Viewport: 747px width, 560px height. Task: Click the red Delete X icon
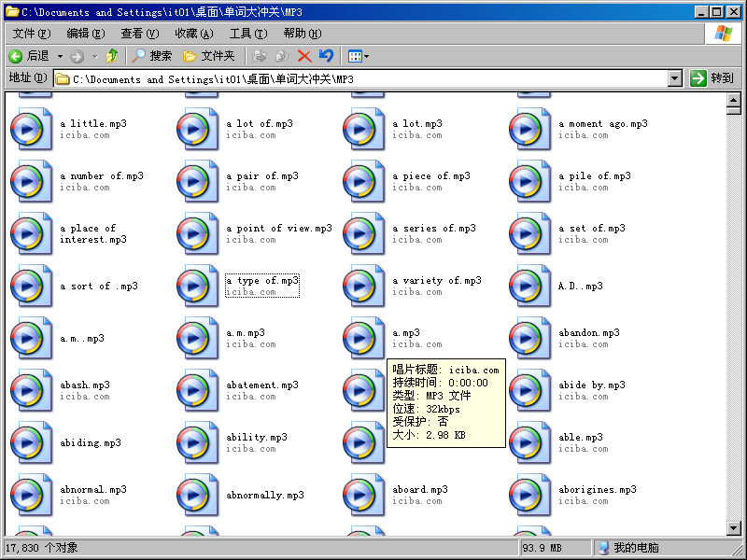point(304,56)
